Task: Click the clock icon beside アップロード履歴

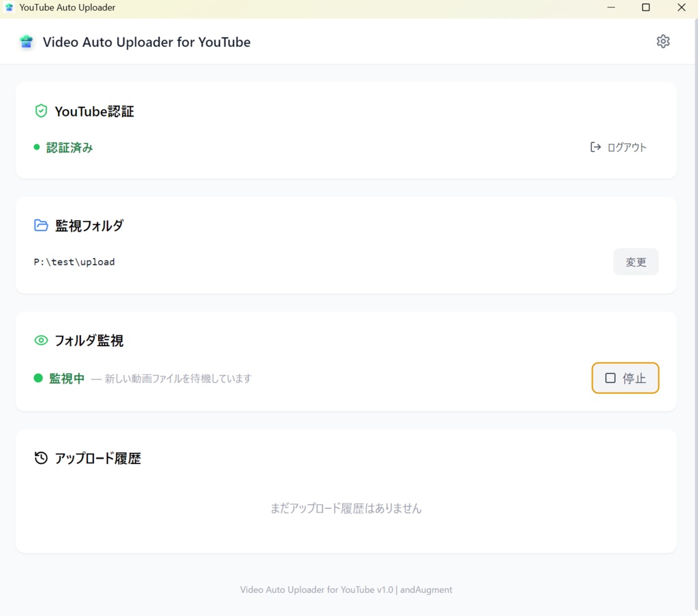Action: tap(41, 457)
